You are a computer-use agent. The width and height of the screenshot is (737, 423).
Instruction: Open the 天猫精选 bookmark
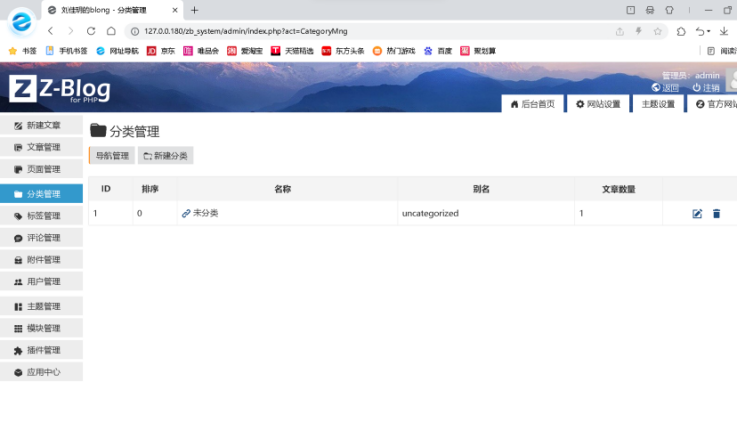tap(292, 51)
